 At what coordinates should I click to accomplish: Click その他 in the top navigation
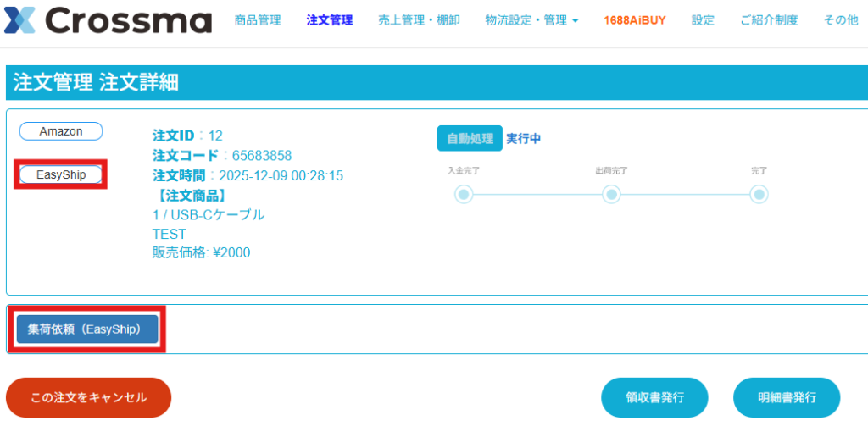point(841,20)
